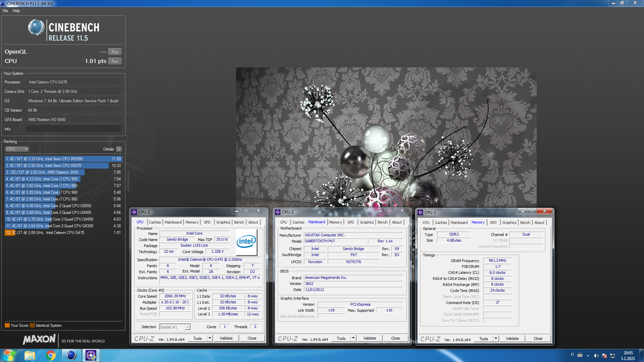Image resolution: width=644 pixels, height=362 pixels.
Task: Click Tools button in CPU-Z CPU window
Action: 198,338
